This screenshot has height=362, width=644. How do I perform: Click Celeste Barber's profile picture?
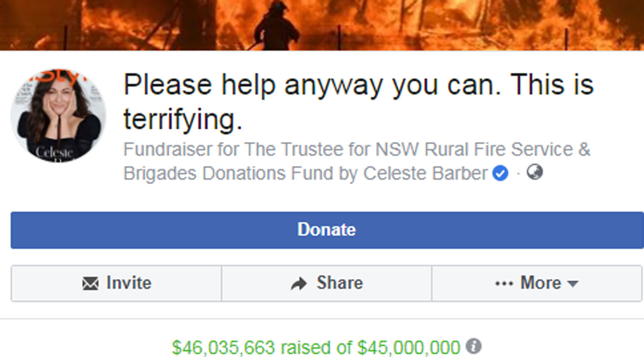[x=59, y=115]
